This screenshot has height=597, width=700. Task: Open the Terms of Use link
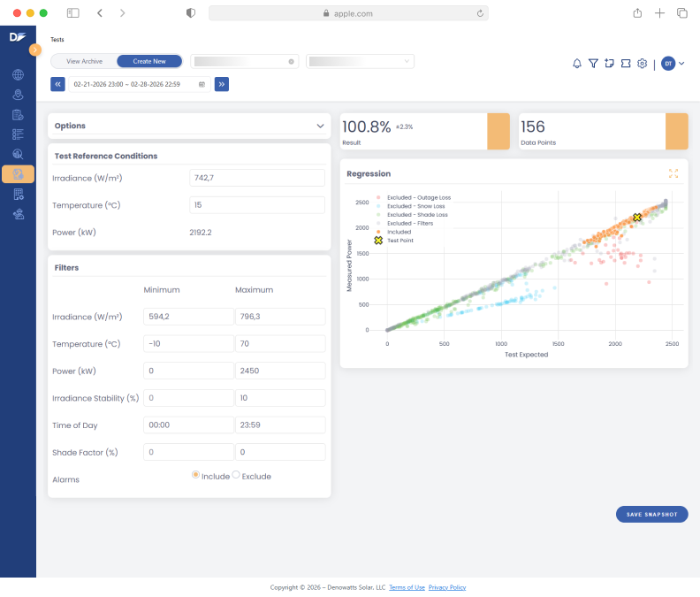pyautogui.click(x=407, y=587)
